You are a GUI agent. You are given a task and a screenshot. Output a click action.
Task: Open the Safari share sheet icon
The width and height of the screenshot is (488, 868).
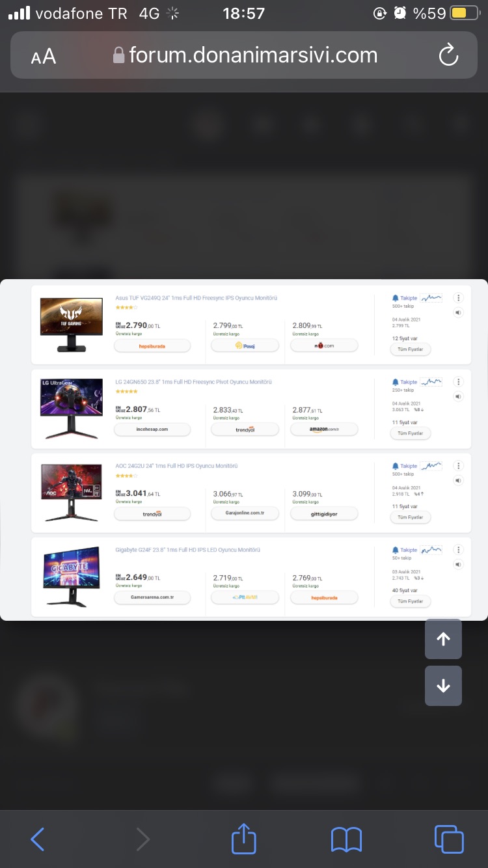244,838
